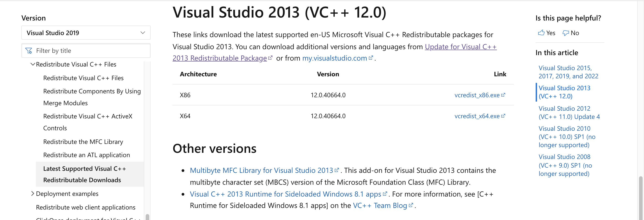Click external link icon after VC++ Team Blog
The height and width of the screenshot is (220, 644).
(x=411, y=205)
